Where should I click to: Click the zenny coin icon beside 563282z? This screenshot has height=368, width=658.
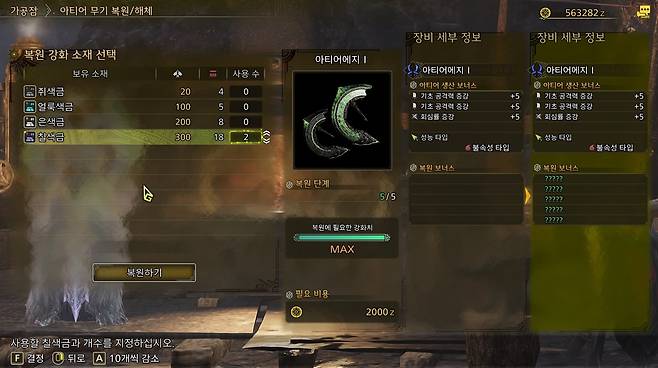545,13
